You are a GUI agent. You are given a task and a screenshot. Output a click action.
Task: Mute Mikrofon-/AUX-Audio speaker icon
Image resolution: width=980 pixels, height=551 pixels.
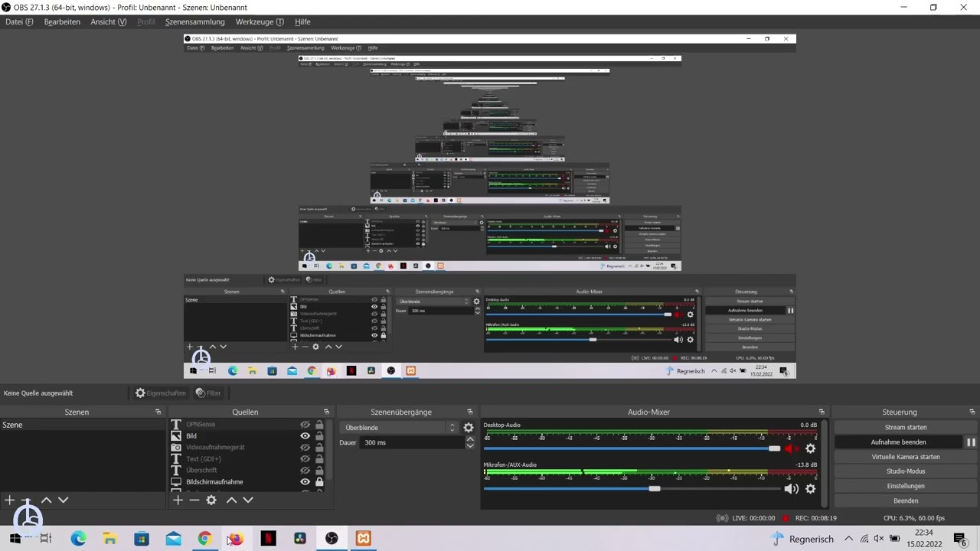click(x=791, y=488)
